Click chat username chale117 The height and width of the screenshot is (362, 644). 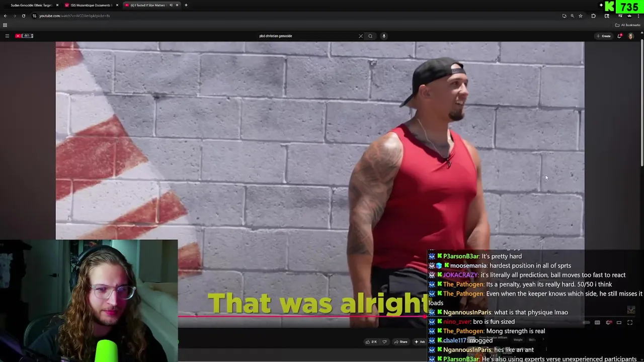coord(455,340)
